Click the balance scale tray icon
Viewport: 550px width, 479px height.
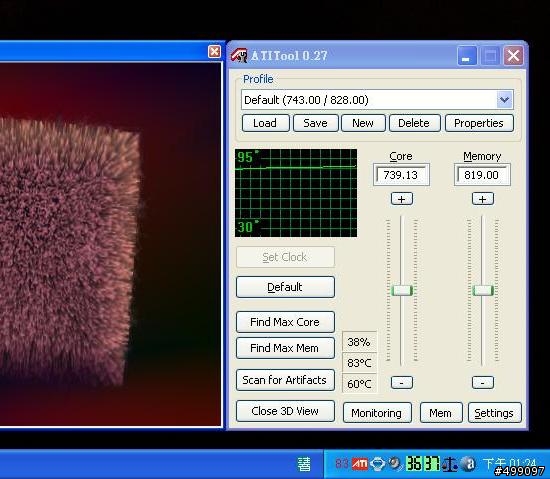[449, 464]
